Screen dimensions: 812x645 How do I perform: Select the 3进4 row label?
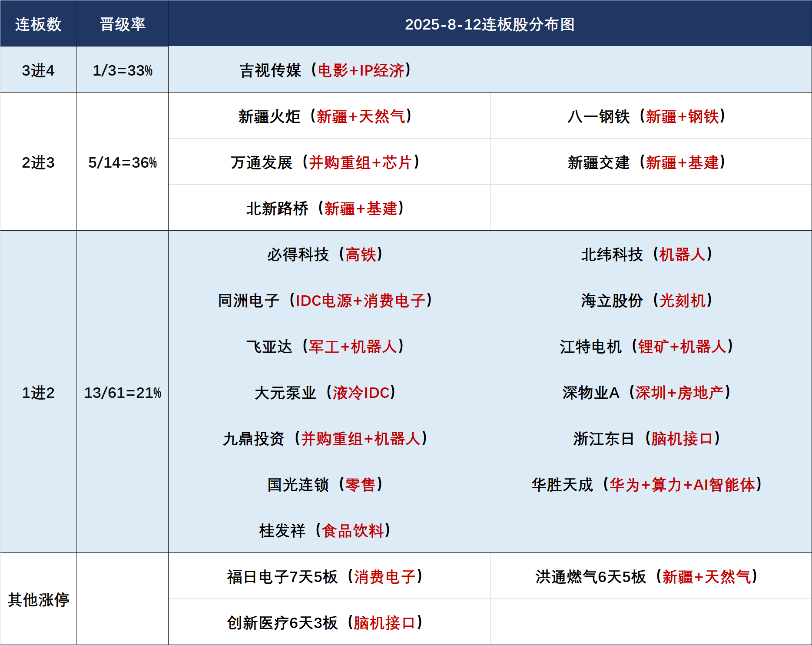coord(38,70)
